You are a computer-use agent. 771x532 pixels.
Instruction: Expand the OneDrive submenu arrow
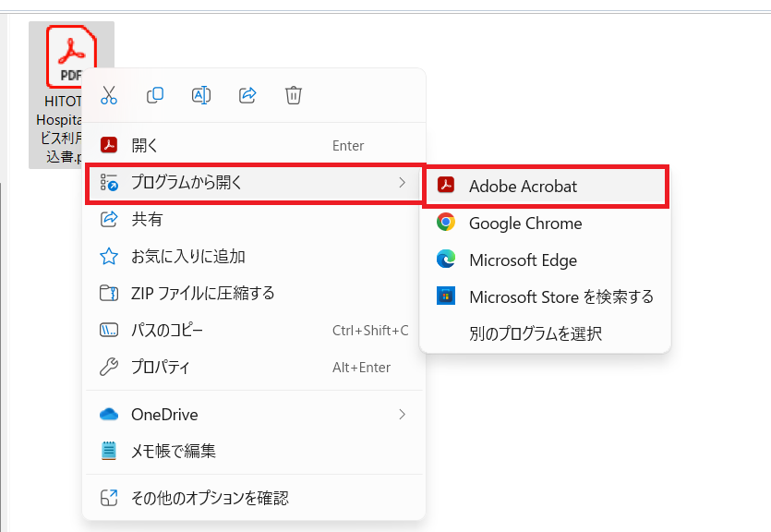coord(402,415)
